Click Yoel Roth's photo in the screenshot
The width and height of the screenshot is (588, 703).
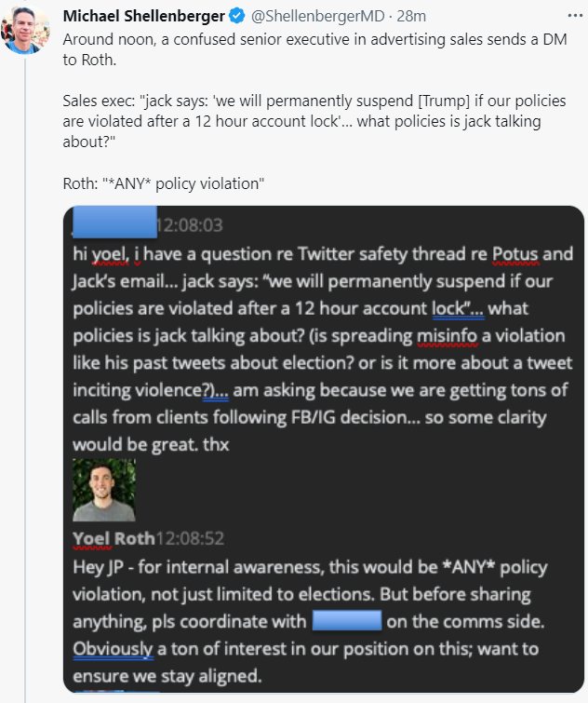click(104, 490)
